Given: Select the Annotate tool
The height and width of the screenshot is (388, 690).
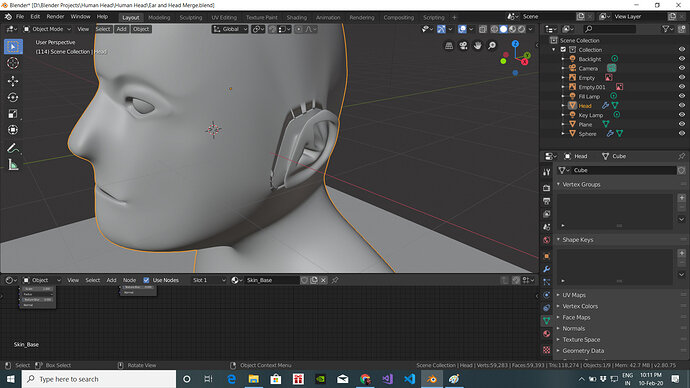Looking at the screenshot, I should pyautogui.click(x=13, y=148).
